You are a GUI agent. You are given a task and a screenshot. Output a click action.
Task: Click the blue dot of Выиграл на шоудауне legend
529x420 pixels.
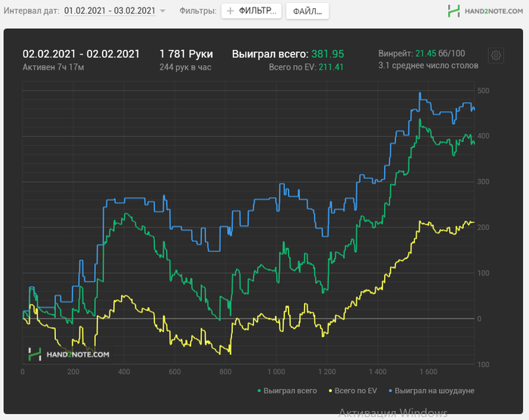click(x=391, y=391)
